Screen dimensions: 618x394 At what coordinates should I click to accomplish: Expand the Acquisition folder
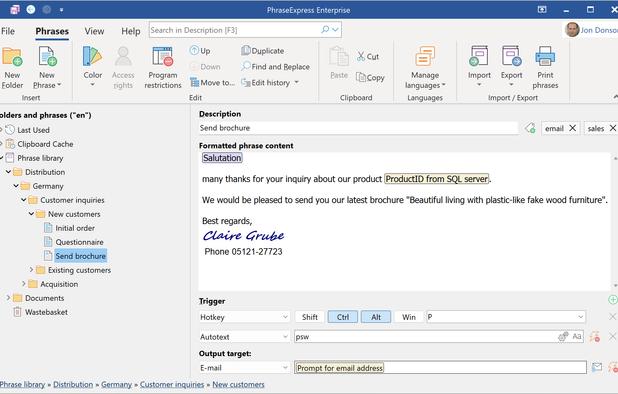(x=24, y=284)
